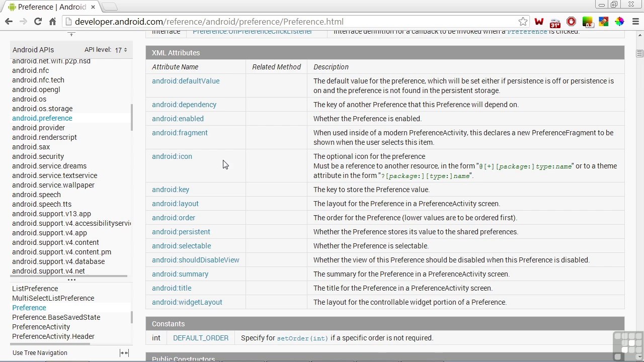Bookmark this page with the star icon
The height and width of the screenshot is (362, 644).
point(523,22)
